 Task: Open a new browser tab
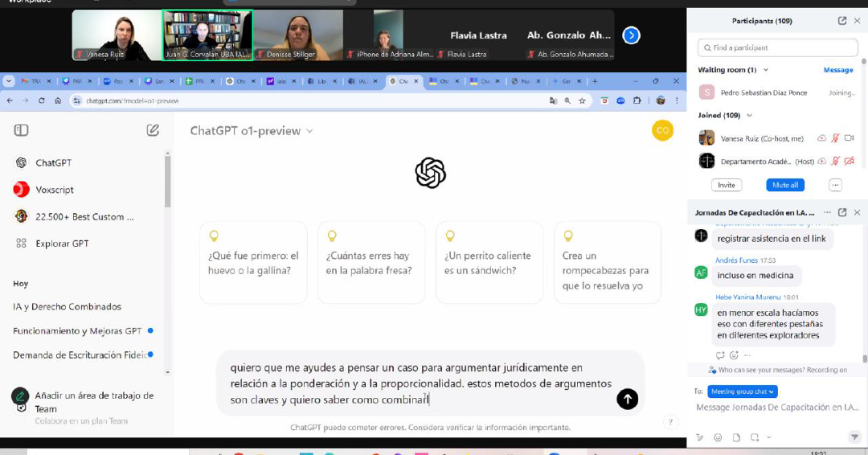(x=595, y=81)
